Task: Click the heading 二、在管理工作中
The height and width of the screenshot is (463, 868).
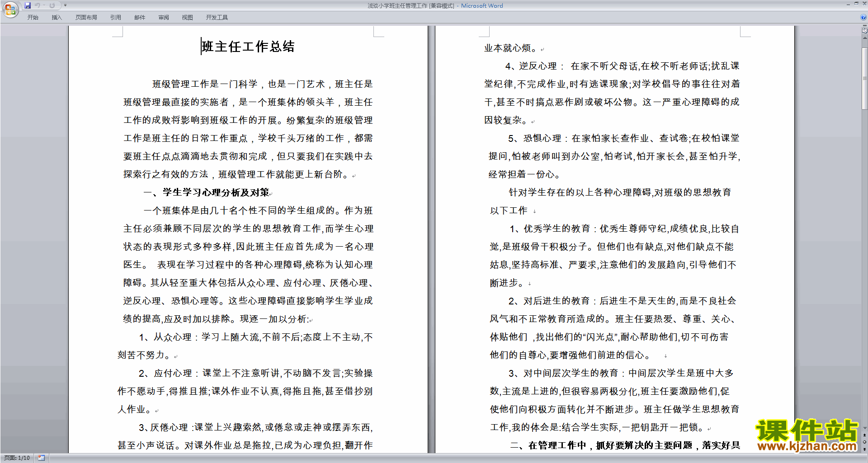Action: tap(548, 445)
